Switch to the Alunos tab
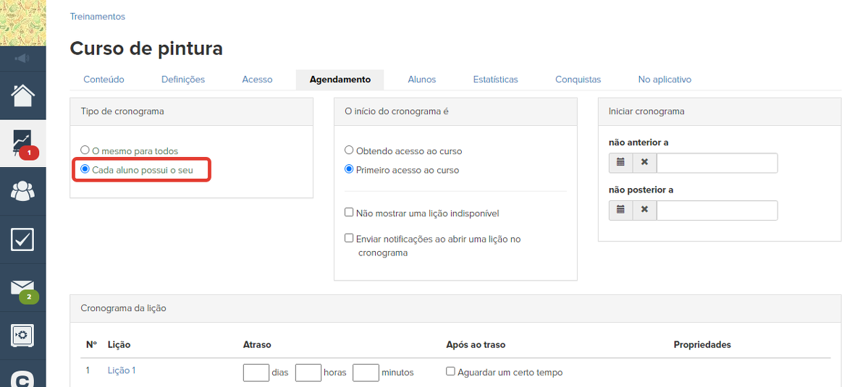 coord(421,80)
